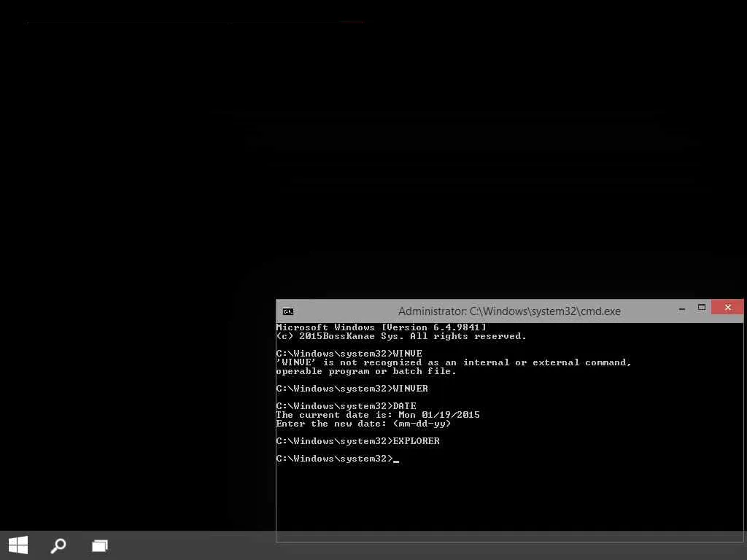Minimize the Administrator cmd.exe window
The height and width of the screenshot is (560, 747).
682,309
